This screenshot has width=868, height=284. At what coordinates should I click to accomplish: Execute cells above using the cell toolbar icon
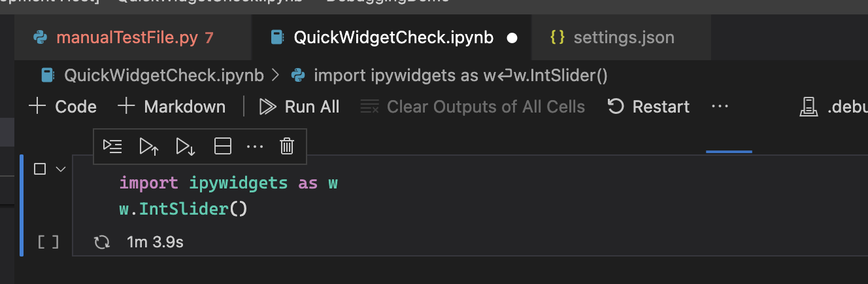pyautogui.click(x=149, y=147)
